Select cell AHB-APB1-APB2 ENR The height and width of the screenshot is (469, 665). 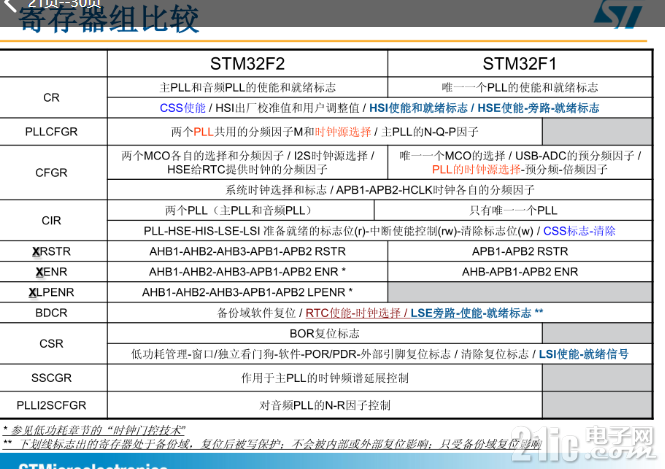click(520, 272)
